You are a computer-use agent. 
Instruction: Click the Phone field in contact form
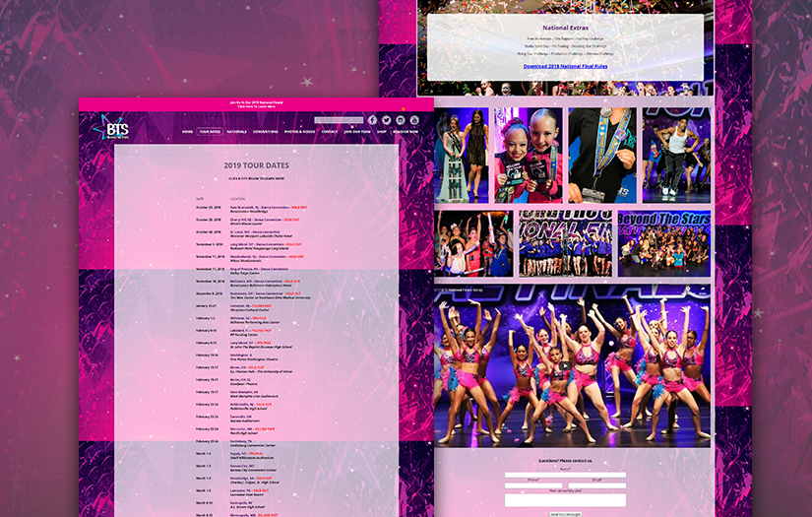[533, 485]
